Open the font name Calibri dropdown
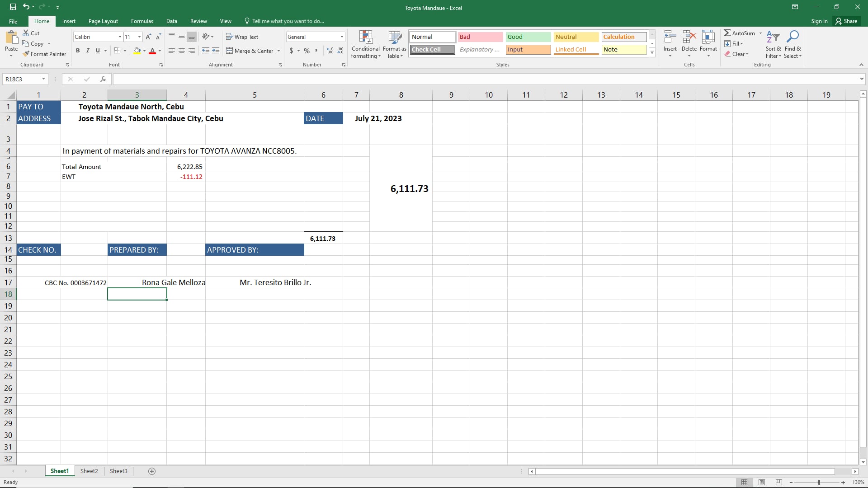This screenshot has height=488, width=868. 120,37
